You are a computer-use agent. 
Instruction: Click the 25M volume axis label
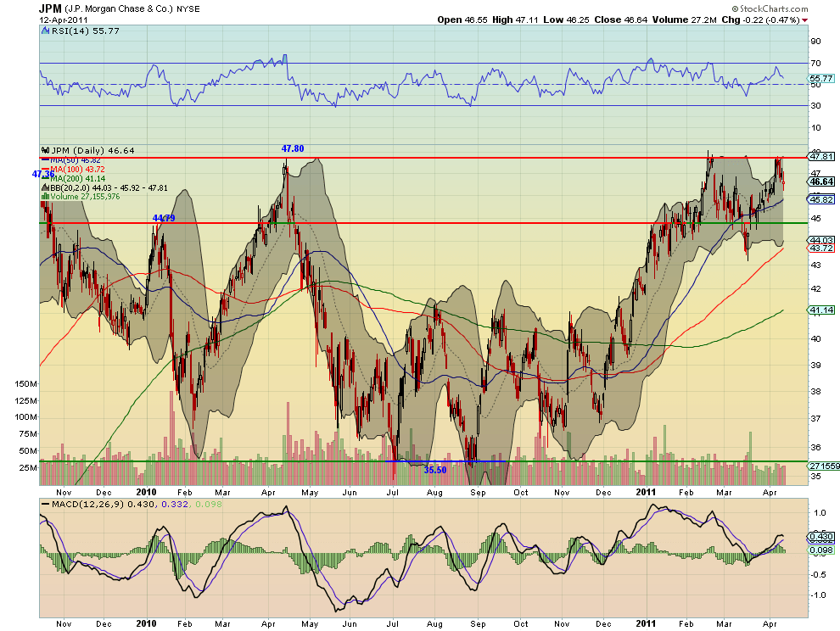point(28,467)
